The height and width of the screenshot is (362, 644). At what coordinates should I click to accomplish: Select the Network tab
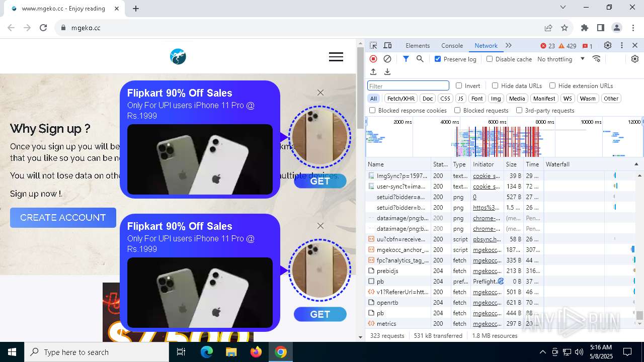[486, 46]
